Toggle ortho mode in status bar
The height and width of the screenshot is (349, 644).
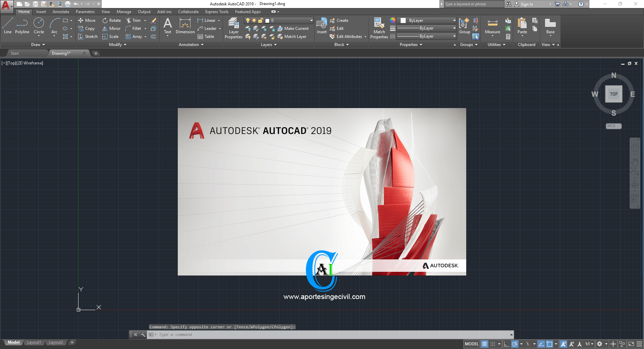point(506,344)
